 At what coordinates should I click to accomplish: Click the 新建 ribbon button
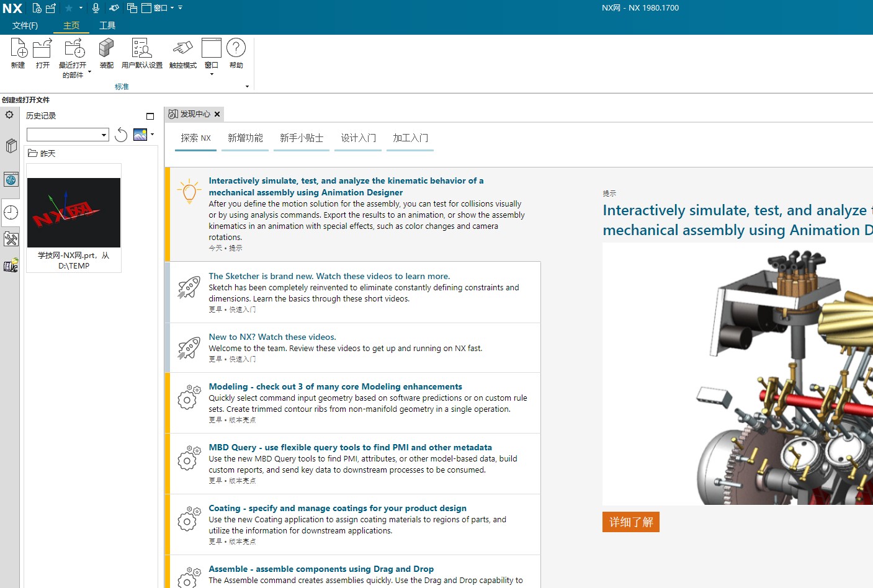click(x=18, y=53)
